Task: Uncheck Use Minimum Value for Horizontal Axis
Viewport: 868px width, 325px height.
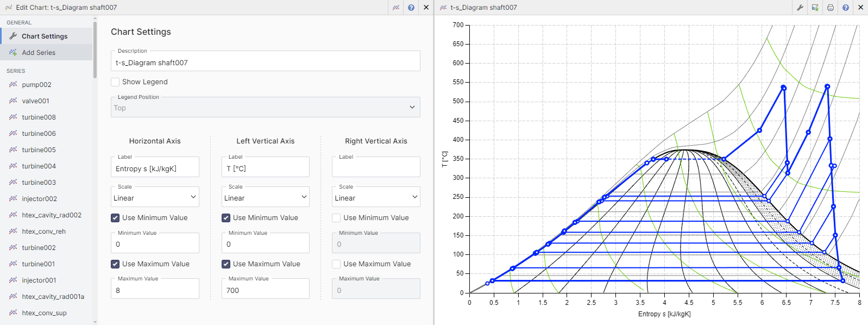Action: [115, 218]
